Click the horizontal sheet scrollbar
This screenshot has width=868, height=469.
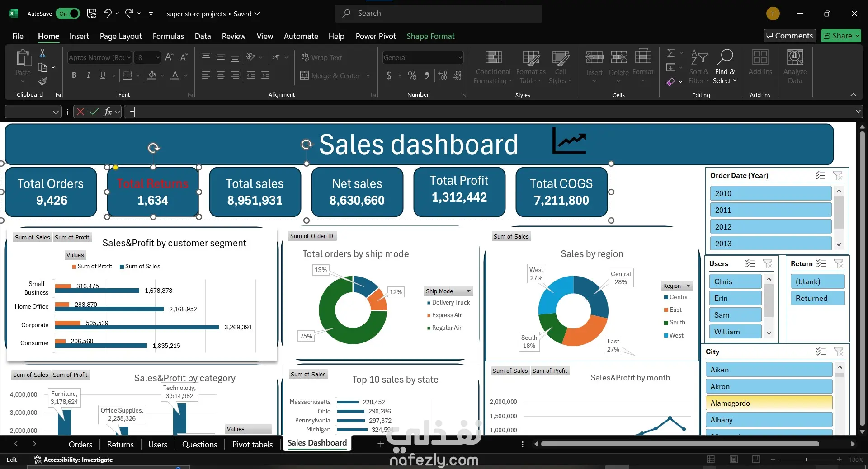[x=680, y=444]
